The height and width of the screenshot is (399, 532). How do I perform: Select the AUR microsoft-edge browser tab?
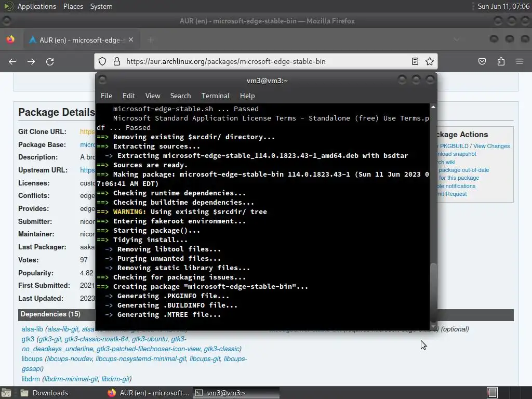click(x=82, y=40)
